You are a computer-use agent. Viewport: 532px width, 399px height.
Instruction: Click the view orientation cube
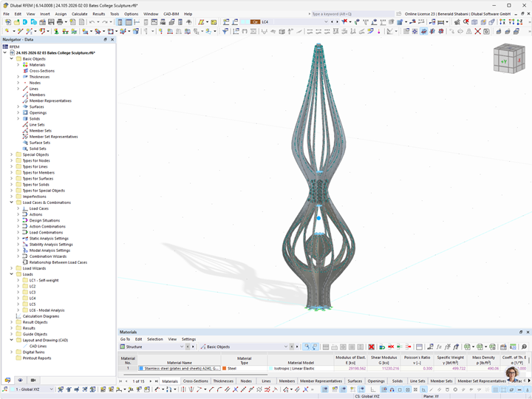point(509,58)
